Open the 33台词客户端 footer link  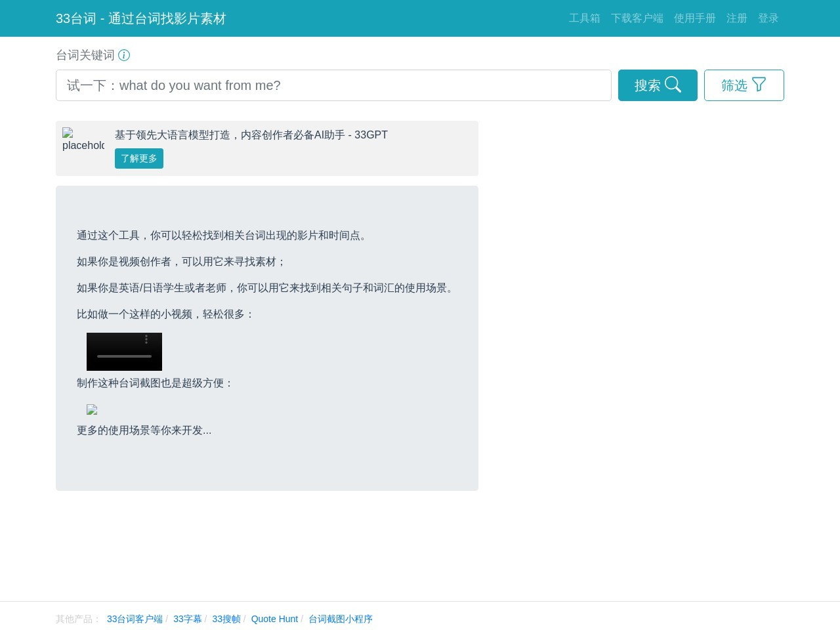pyautogui.click(x=135, y=619)
